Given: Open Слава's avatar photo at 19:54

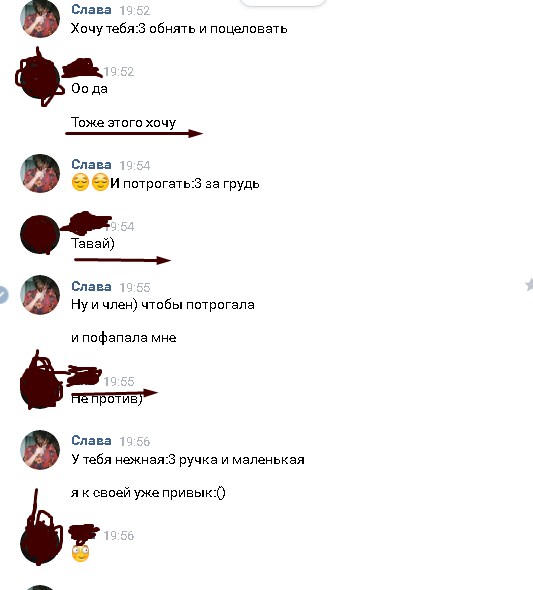Looking at the screenshot, I should click(40, 173).
